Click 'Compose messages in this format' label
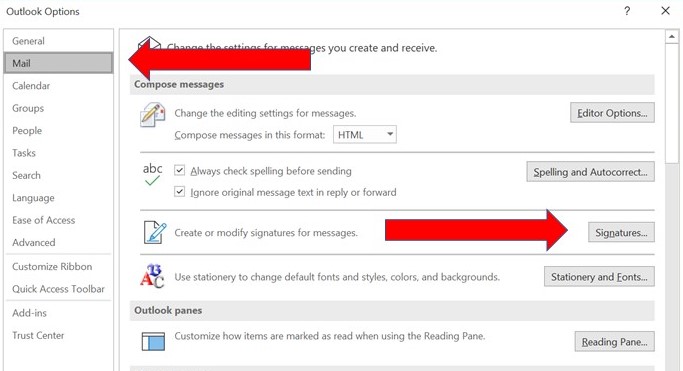683x371 pixels. 250,135
